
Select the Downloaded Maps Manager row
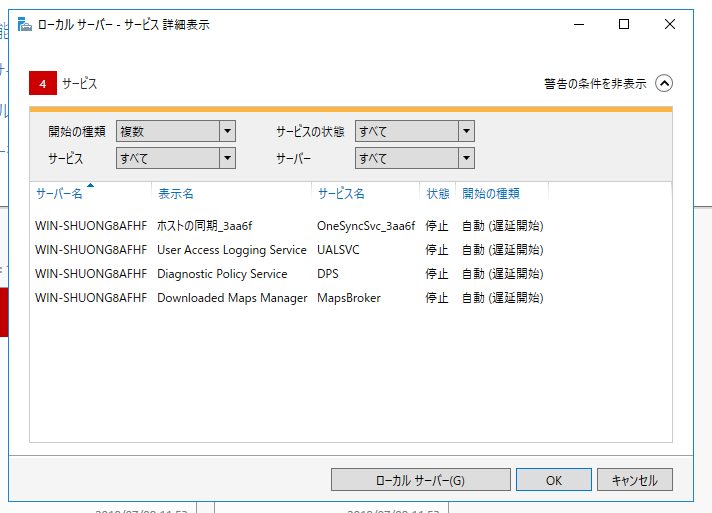(289, 298)
